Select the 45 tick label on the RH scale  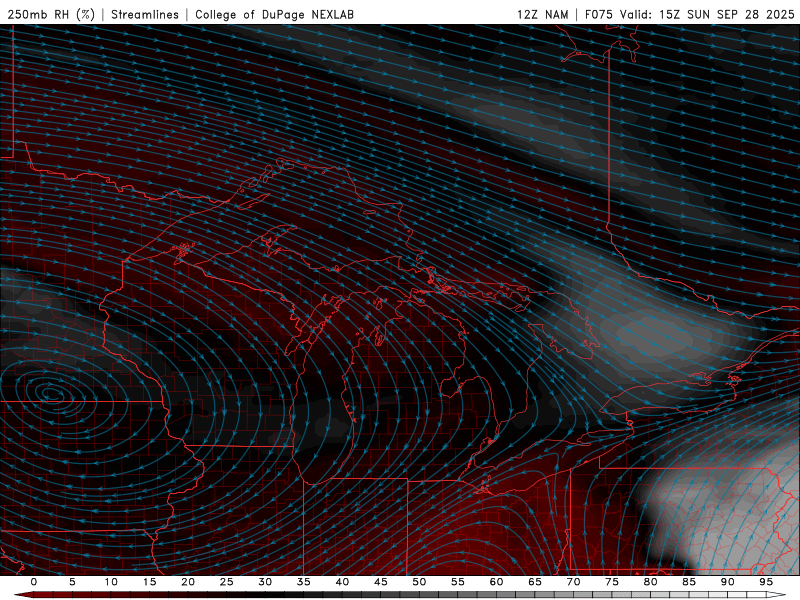tap(381, 582)
